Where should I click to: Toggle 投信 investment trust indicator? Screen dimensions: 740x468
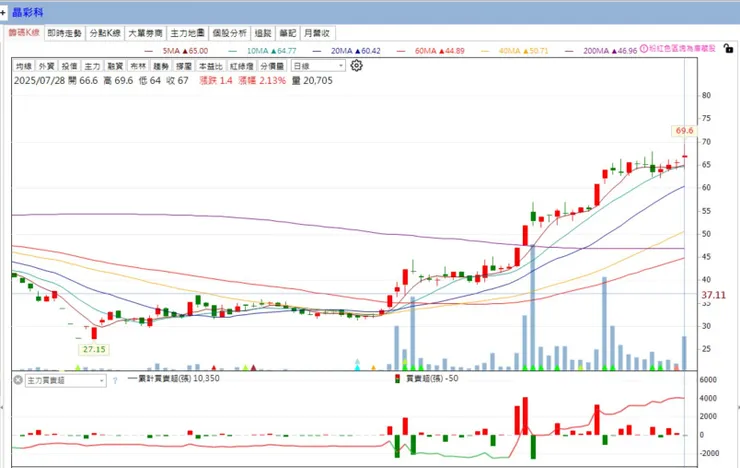tap(69, 66)
